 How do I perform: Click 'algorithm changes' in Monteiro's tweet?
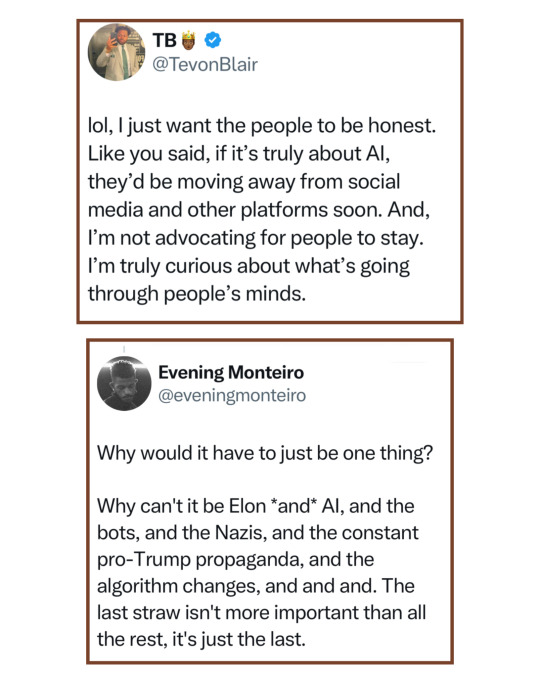(x=178, y=587)
